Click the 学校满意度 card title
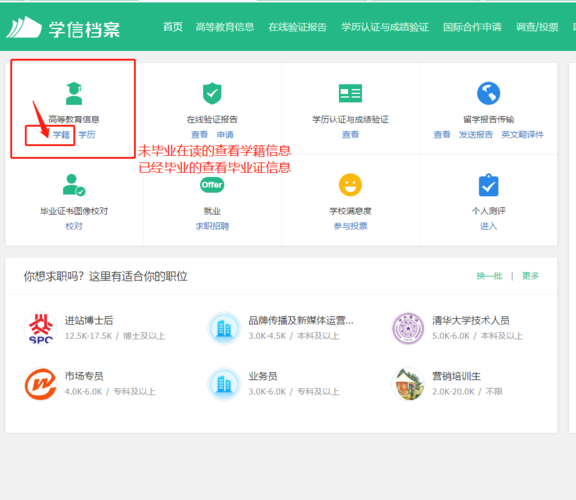The height and width of the screenshot is (500, 576). [x=350, y=211]
